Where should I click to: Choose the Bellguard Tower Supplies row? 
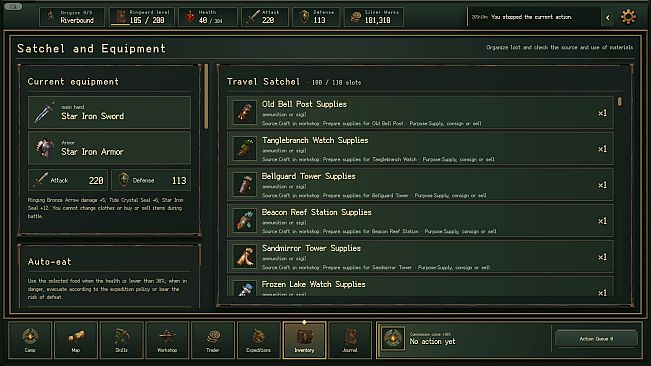click(x=420, y=185)
